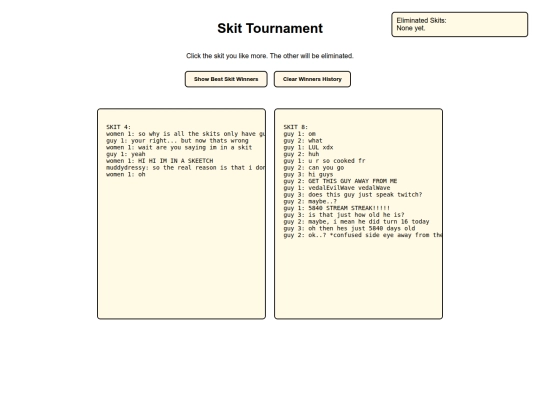The height and width of the screenshot is (405, 540).
Task: Click the line 'guy 3: does this guy just speak twitch?'
Action: [353, 195]
